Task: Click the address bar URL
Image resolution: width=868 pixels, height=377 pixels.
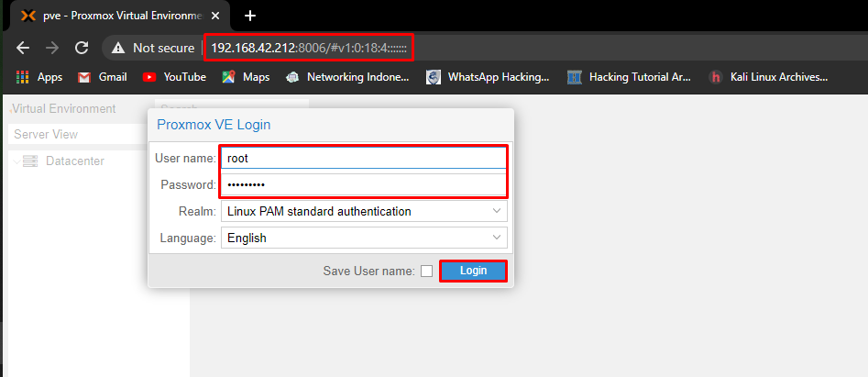Action: [309, 49]
